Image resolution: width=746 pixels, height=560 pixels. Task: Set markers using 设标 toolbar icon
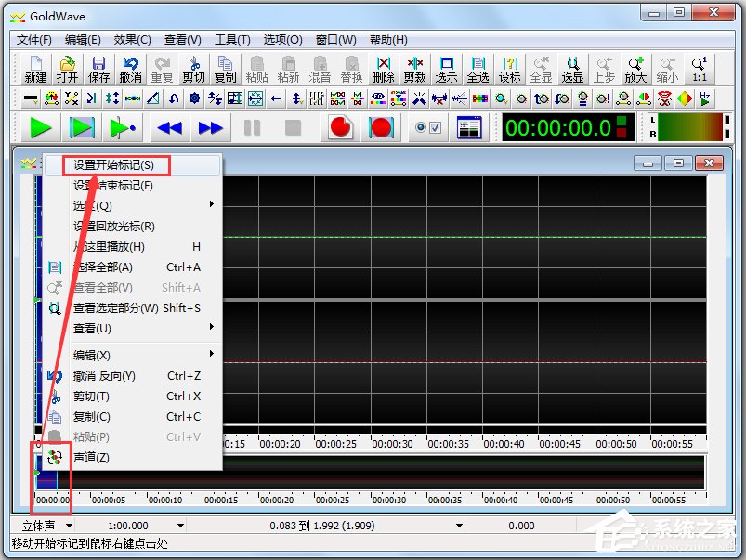tap(509, 70)
